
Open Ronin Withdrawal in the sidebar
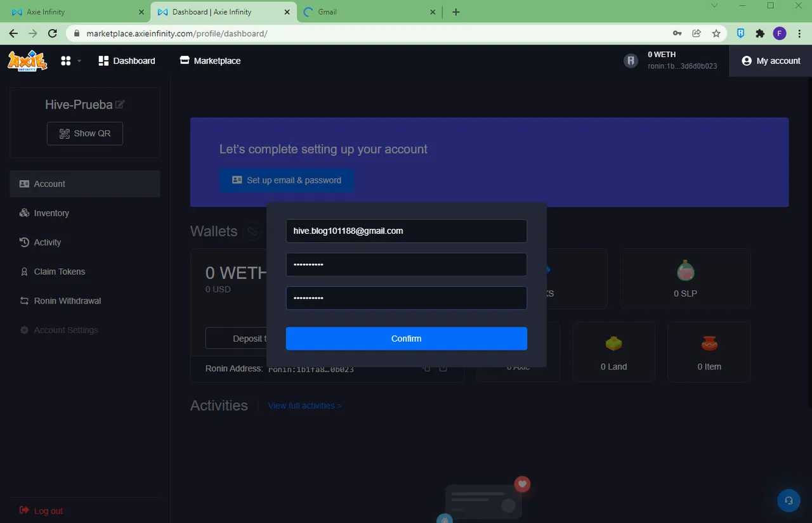(x=85, y=300)
